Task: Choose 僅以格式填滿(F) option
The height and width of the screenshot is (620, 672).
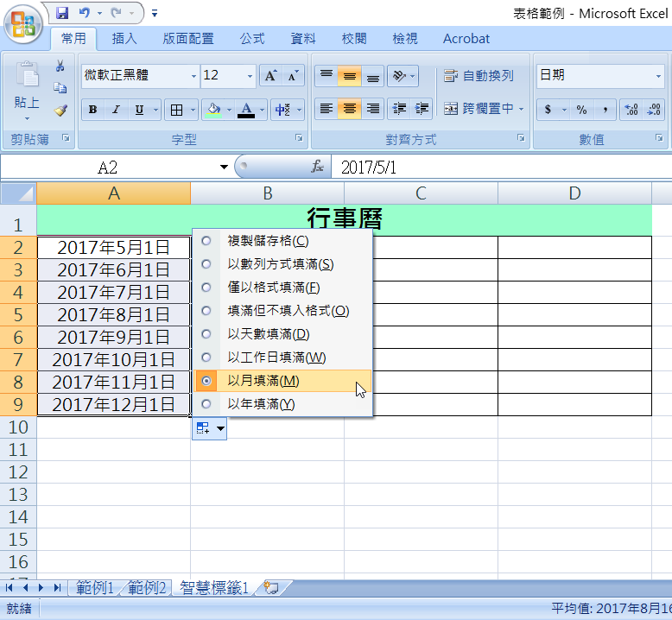Action: pos(282,287)
